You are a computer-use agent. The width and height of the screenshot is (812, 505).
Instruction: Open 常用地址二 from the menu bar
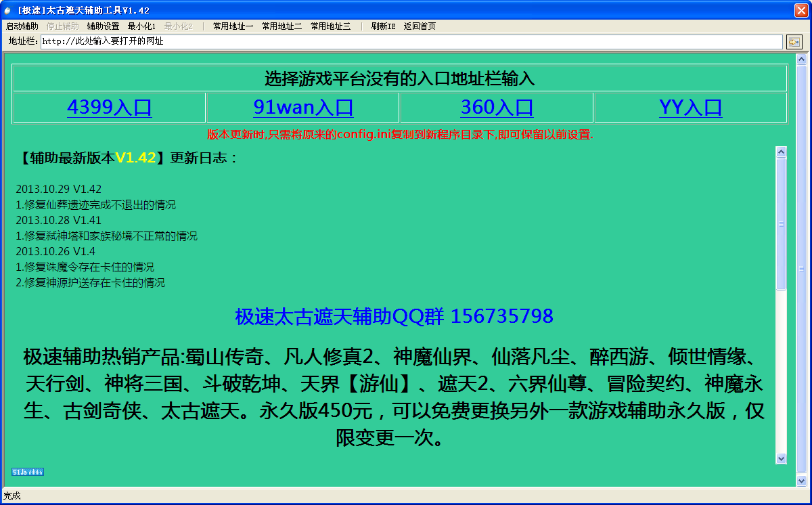pyautogui.click(x=281, y=26)
